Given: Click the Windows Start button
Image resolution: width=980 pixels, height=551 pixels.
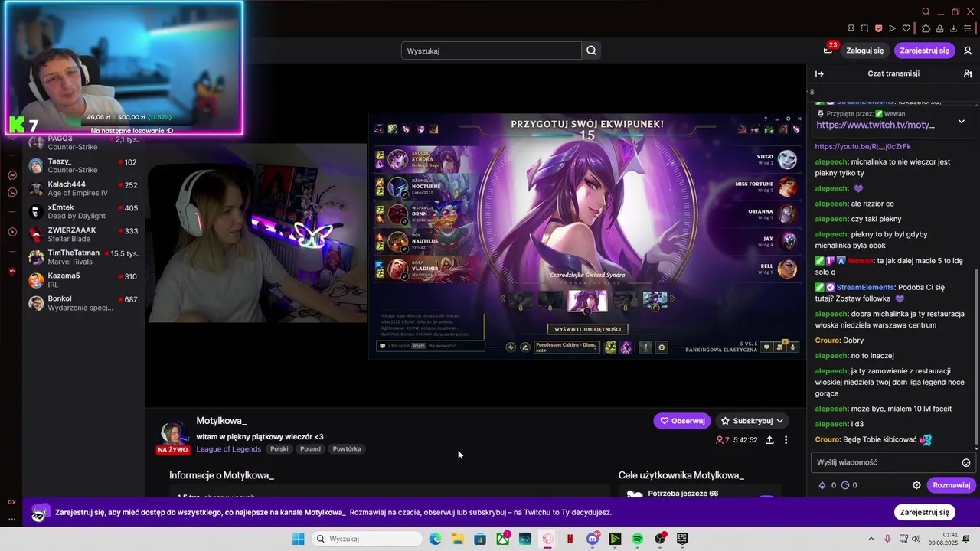Looking at the screenshot, I should pyautogui.click(x=298, y=539).
